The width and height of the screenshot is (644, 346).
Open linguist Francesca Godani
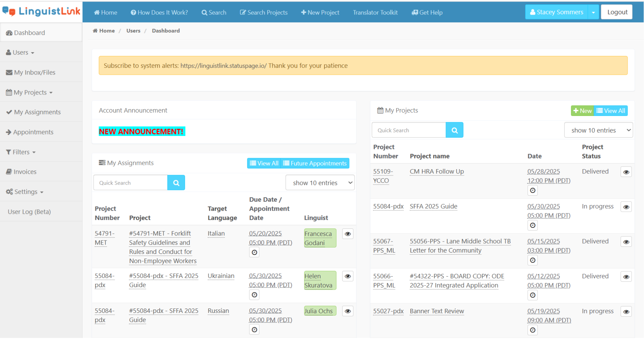click(x=320, y=238)
